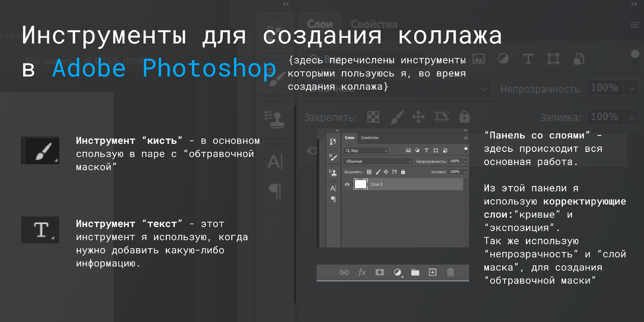The image size is (644, 322).
Task: Open Paragraph panel icon in small side strip
Action: coord(333,199)
